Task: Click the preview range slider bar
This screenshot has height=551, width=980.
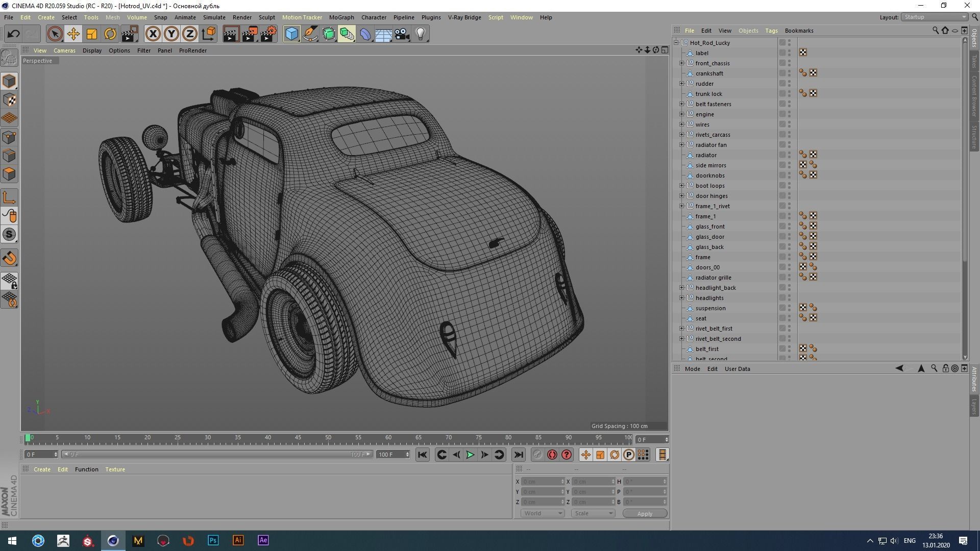Action: point(217,455)
